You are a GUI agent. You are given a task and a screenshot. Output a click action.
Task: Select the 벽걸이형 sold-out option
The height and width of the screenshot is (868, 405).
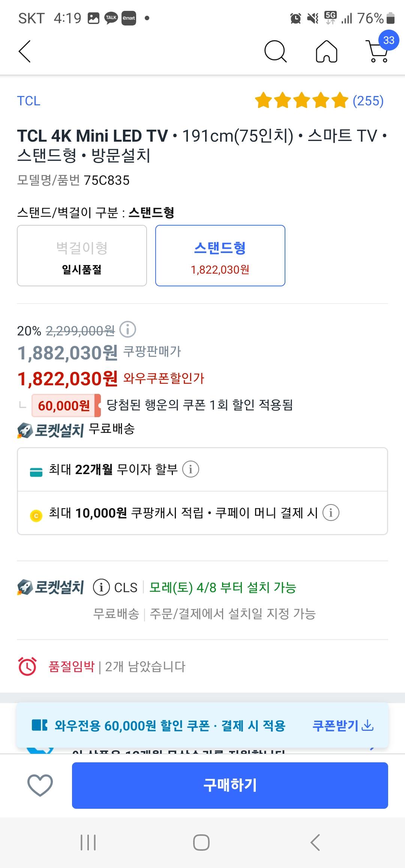82,256
